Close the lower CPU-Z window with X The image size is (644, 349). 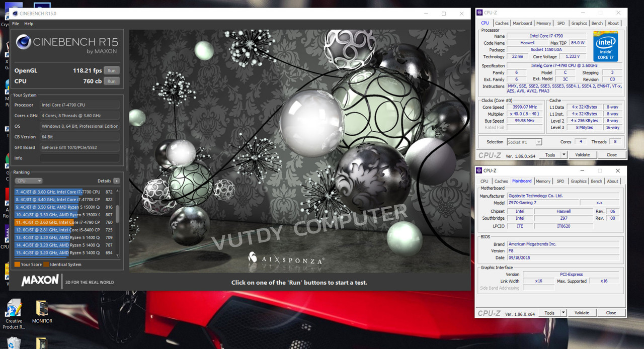[617, 170]
